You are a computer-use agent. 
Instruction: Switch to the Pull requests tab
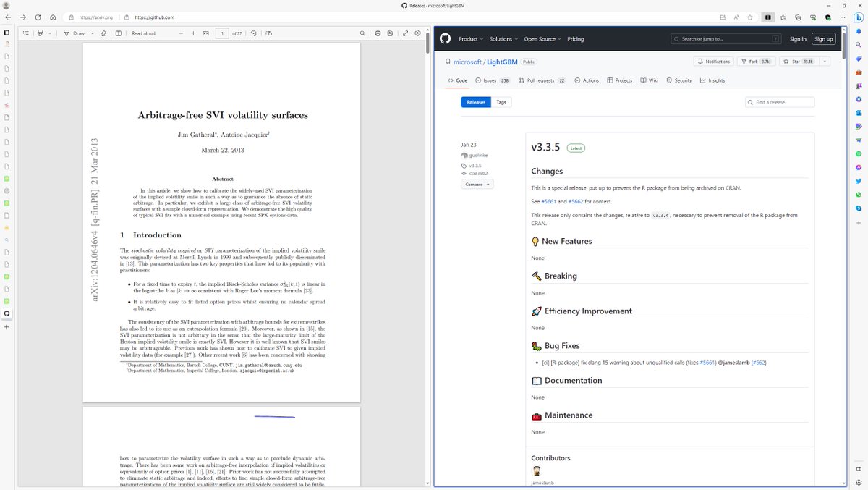[542, 80]
